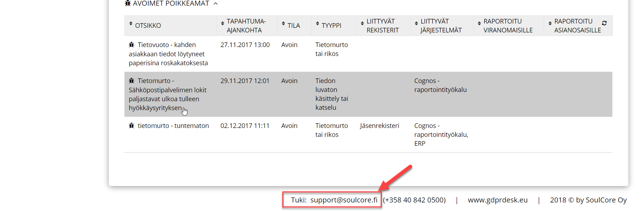Sort table by Tila column
Image resolution: width=644 pixels, height=211 pixels.
283,24
